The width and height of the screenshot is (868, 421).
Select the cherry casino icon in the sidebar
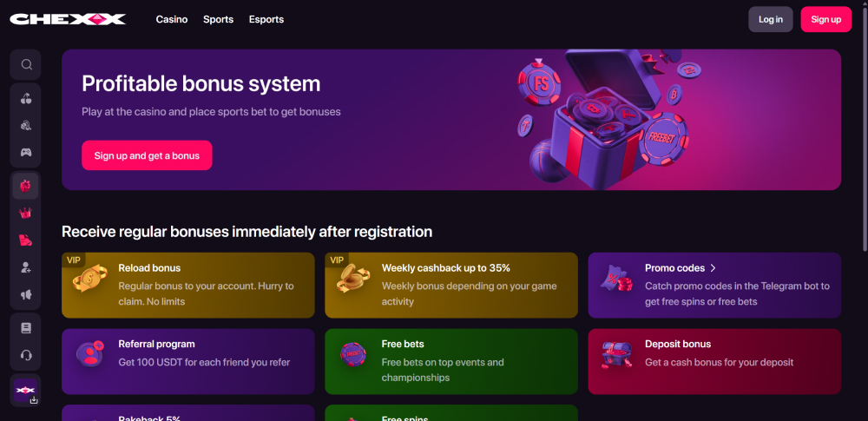click(25, 99)
